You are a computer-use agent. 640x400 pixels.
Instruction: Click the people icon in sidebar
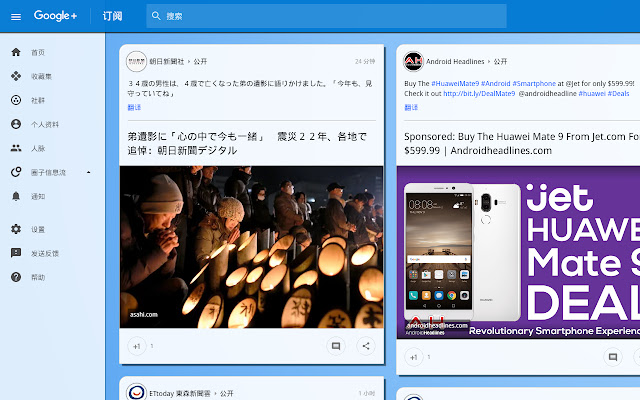point(16,148)
